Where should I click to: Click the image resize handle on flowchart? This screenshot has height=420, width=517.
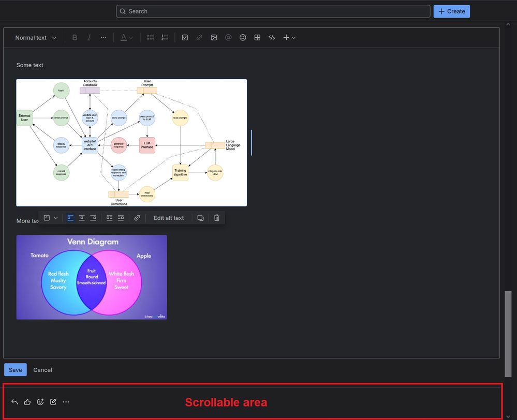[x=251, y=142]
